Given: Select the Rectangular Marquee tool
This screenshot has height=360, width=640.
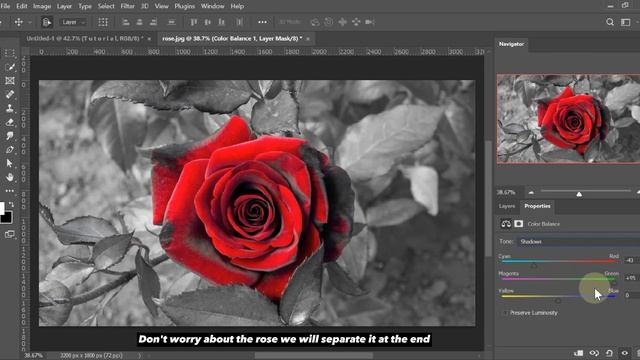Looking at the screenshot, I should tap(10, 53).
